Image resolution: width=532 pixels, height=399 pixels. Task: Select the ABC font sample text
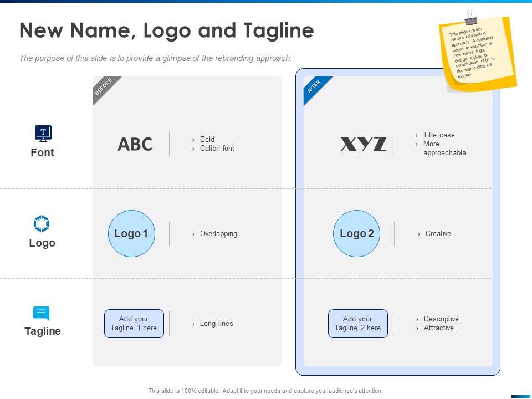coord(135,144)
